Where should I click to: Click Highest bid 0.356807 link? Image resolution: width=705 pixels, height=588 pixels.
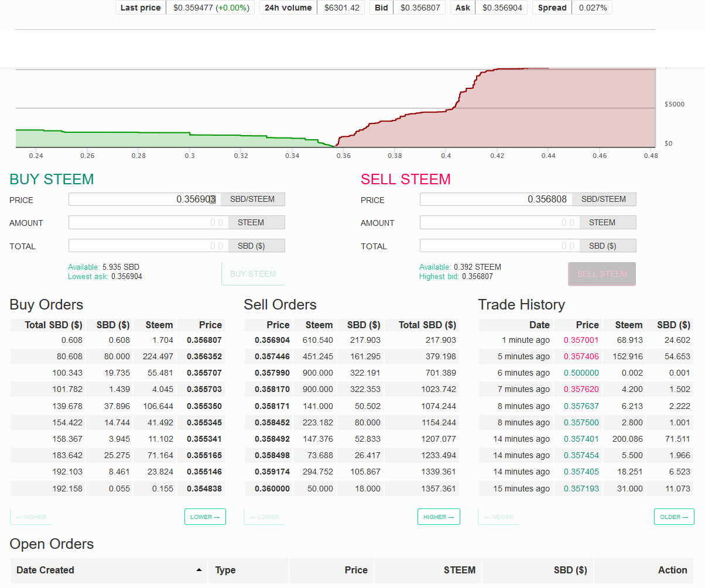pos(456,276)
